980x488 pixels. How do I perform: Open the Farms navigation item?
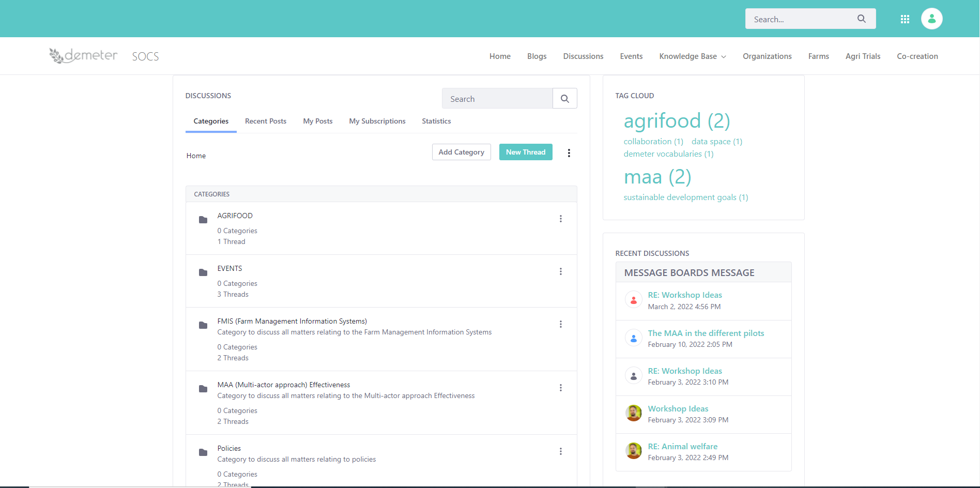819,56
